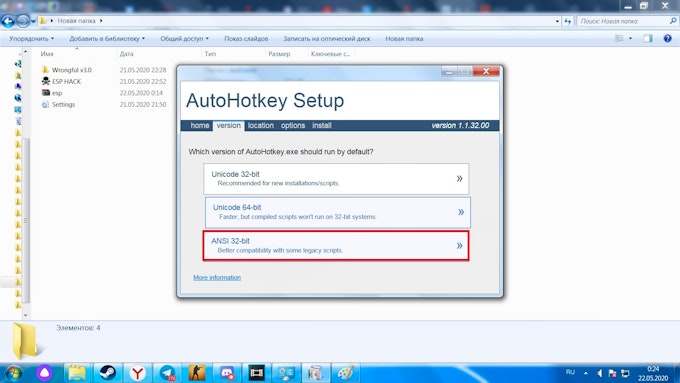This screenshot has width=680, height=383.
Task: Close the AutoHotkey Setup window
Action: (486, 71)
